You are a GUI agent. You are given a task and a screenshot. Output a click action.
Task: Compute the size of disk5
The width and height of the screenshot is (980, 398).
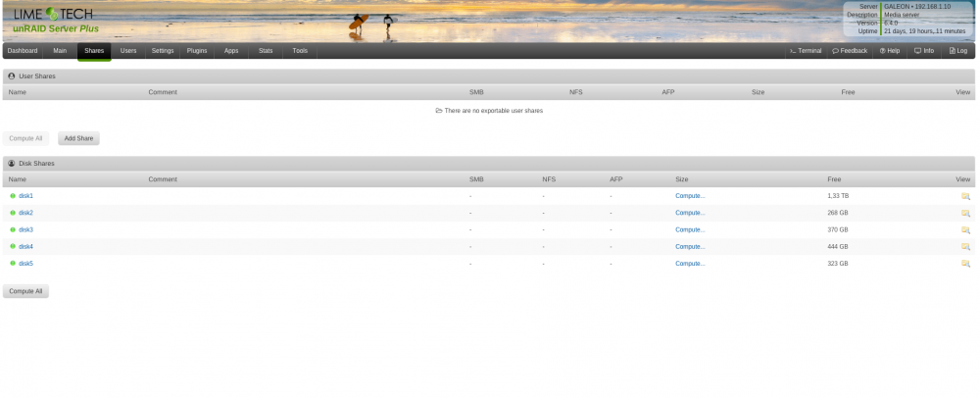(x=690, y=263)
